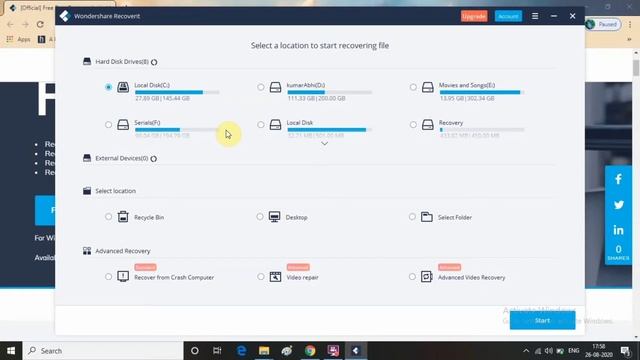Click the Serials(F:) drive icon
The image size is (640, 360).
123,124
